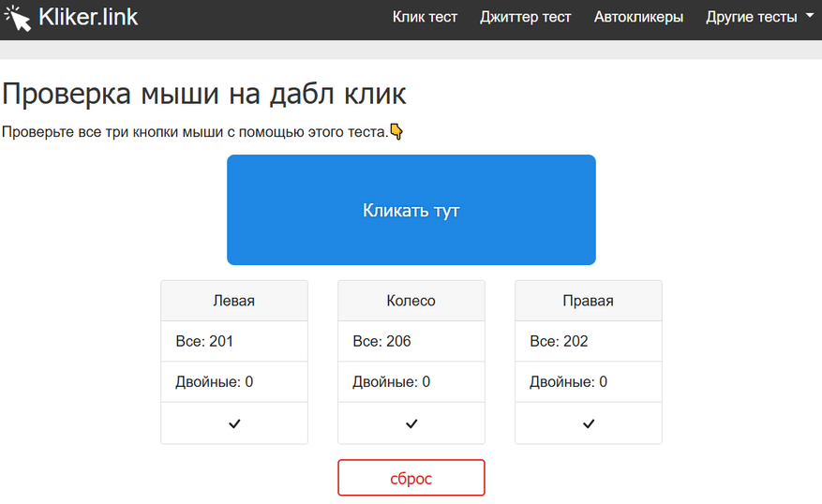Screen dimensions: 822x504
Task: Click the Kliker.link site title
Action: click(88, 17)
